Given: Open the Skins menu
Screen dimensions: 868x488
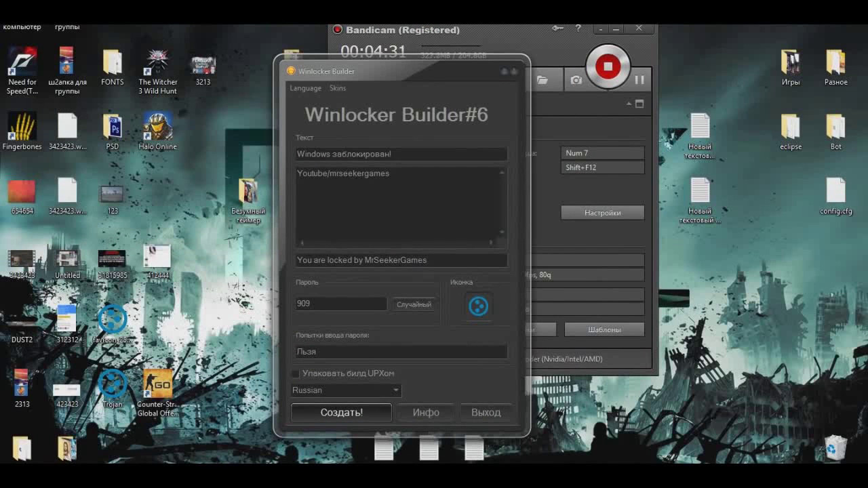Looking at the screenshot, I should (x=338, y=88).
